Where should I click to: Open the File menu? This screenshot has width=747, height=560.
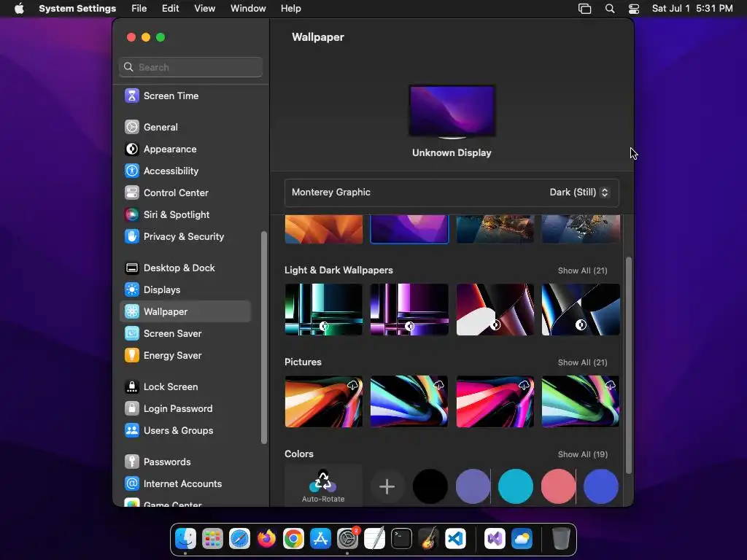pyautogui.click(x=139, y=9)
